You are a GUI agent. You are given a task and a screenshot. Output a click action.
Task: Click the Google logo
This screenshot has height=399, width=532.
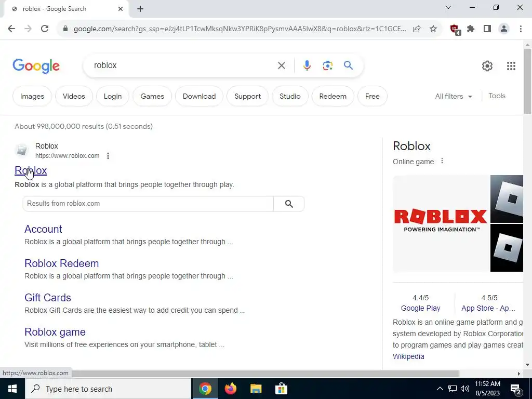pyautogui.click(x=36, y=66)
